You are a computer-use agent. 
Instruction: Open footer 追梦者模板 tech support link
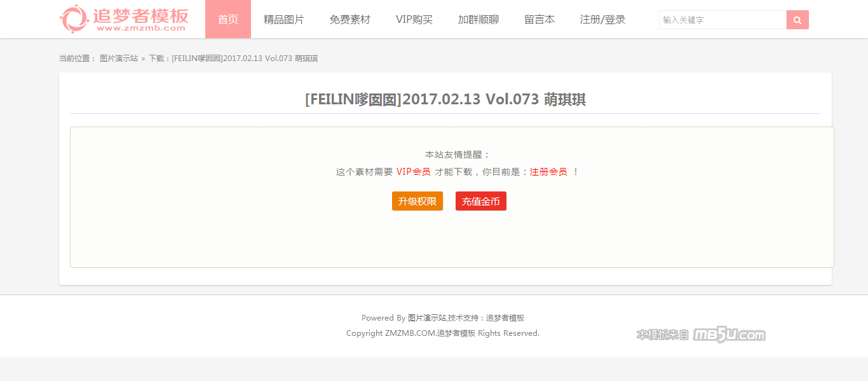click(505, 318)
